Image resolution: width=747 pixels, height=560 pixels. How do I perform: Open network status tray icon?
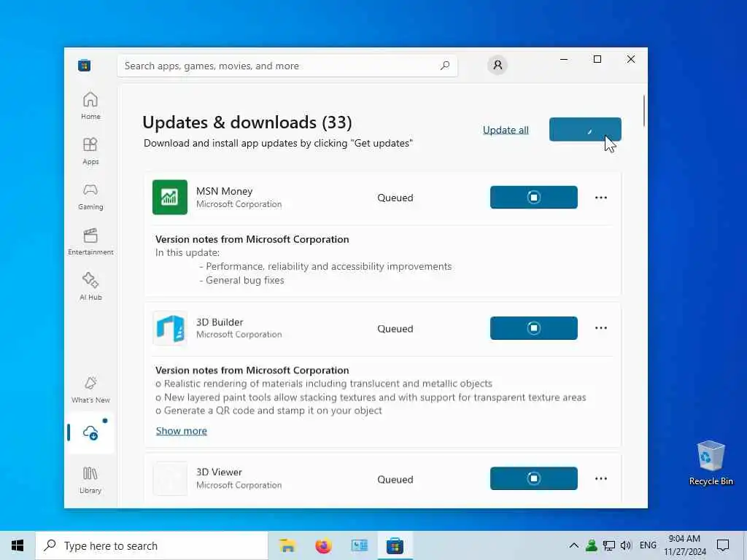click(x=608, y=545)
